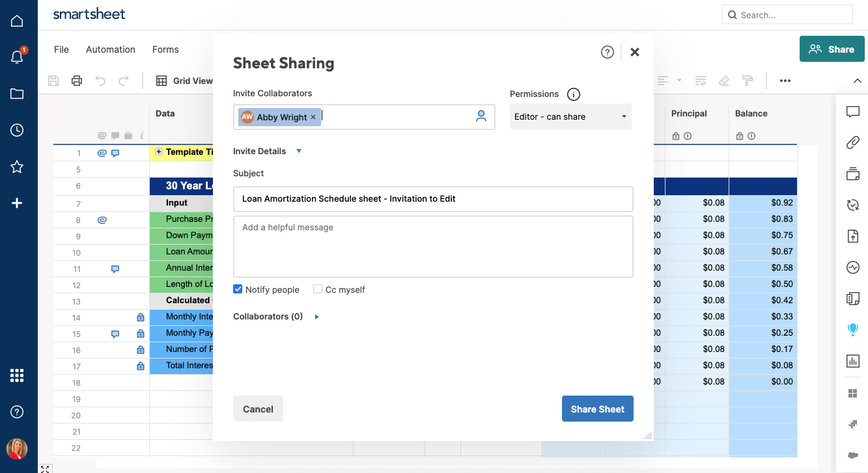Click the helpful message text area
The height and width of the screenshot is (473, 868).
coord(432,247)
